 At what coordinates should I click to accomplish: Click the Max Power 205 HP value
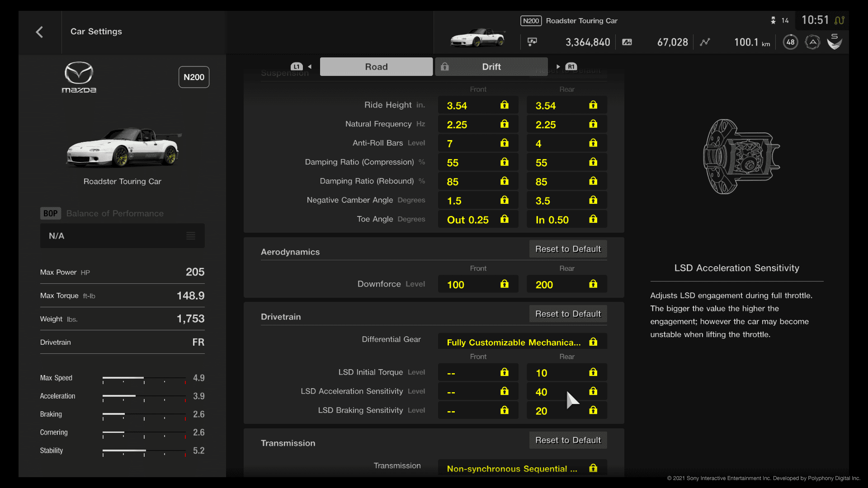(195, 272)
